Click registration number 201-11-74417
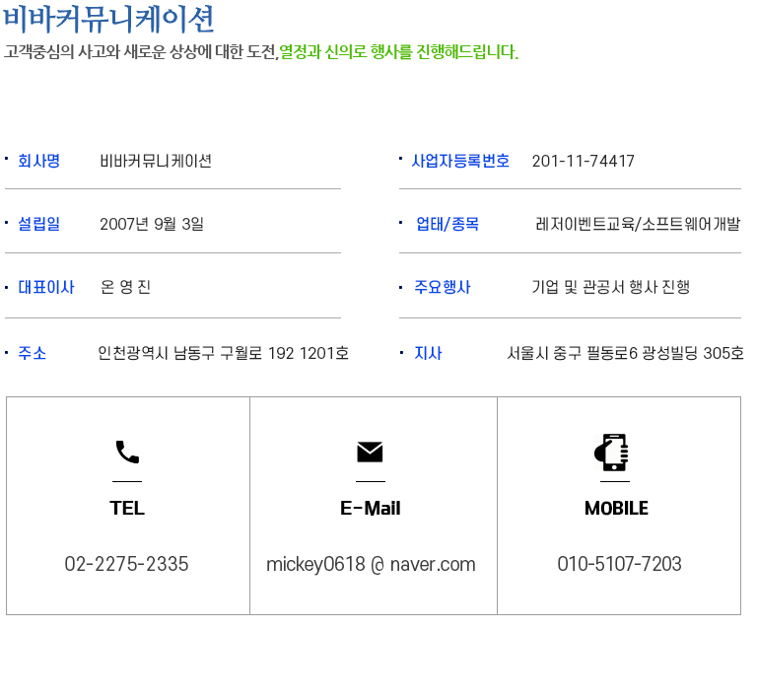Viewport: 757px width, 700px height. (x=584, y=161)
